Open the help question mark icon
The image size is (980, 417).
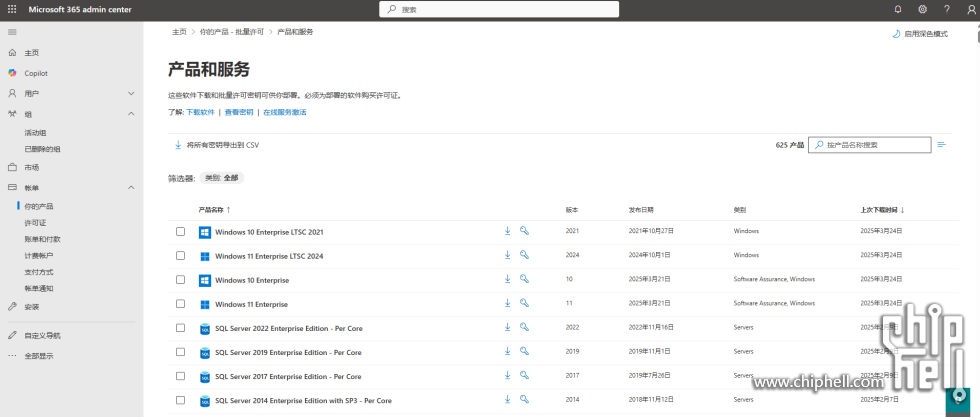[947, 9]
